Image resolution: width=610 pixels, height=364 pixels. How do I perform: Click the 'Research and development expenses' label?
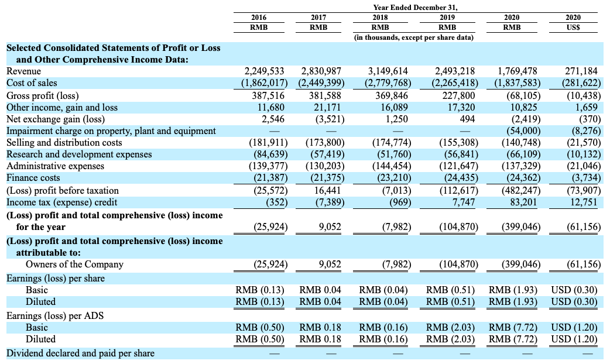[79, 154]
